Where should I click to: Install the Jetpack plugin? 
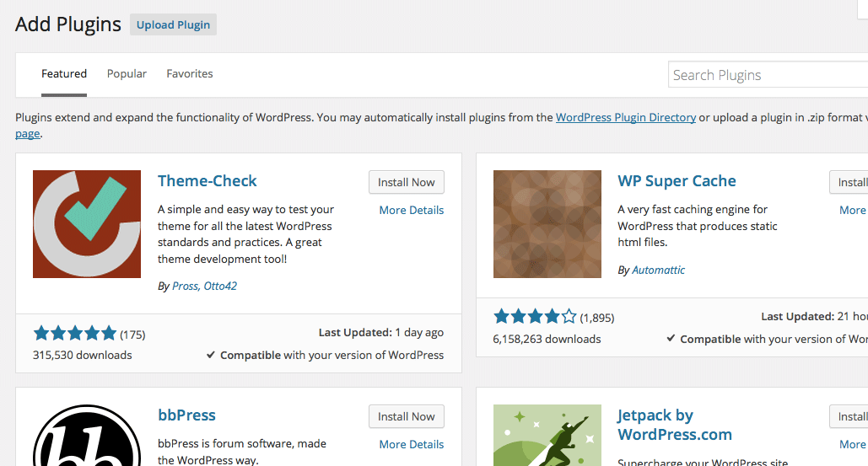849,417
